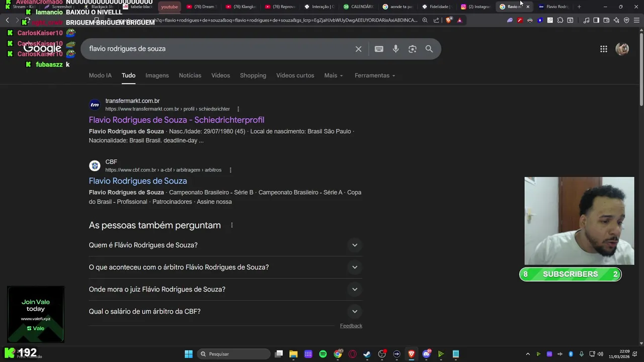Open Discord from the taskbar
The height and width of the screenshot is (362, 644).
click(426, 354)
